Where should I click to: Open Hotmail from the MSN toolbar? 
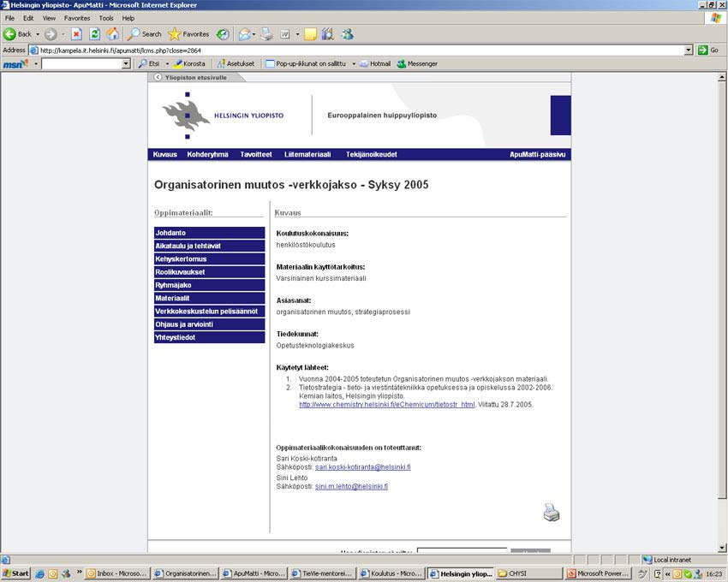tap(375, 63)
